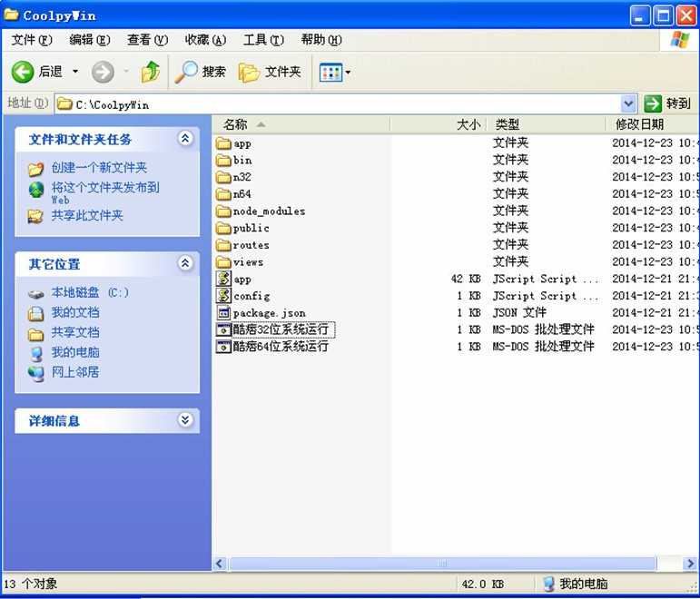Select the app JScript file icon

tap(223, 279)
